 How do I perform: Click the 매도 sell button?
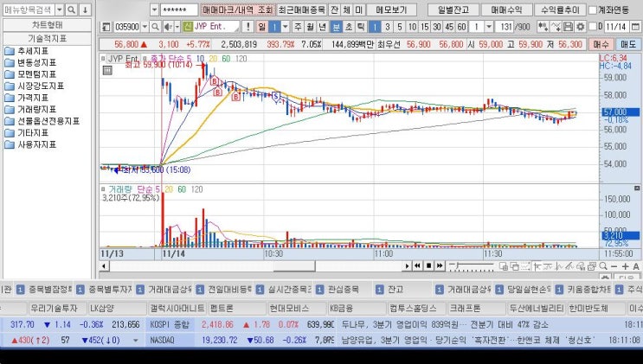(x=628, y=44)
